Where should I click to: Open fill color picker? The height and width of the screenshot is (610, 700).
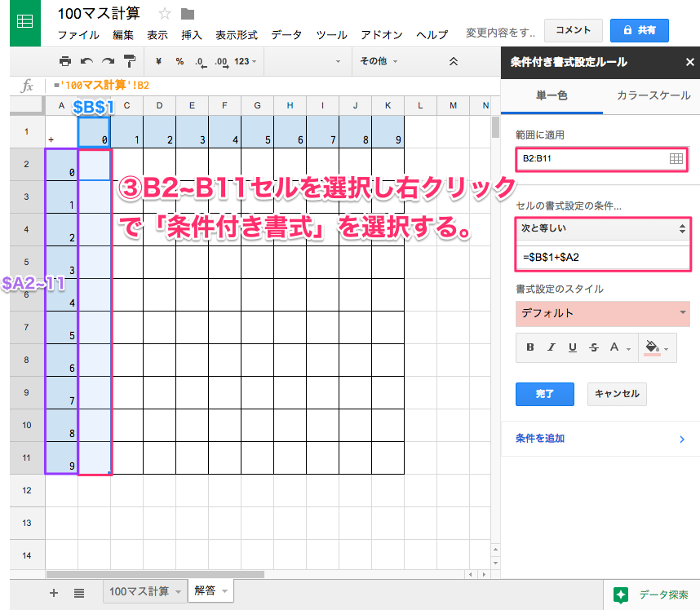click(x=657, y=347)
